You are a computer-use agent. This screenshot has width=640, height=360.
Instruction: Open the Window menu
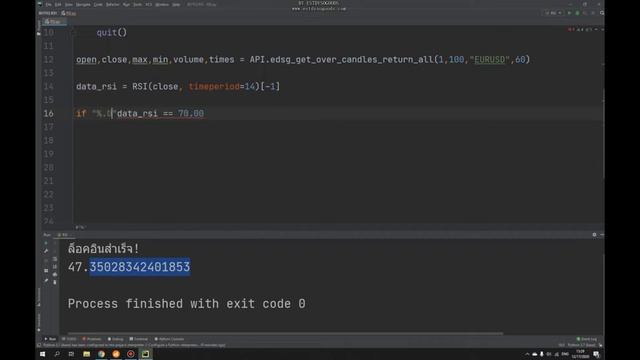pos(162,4)
